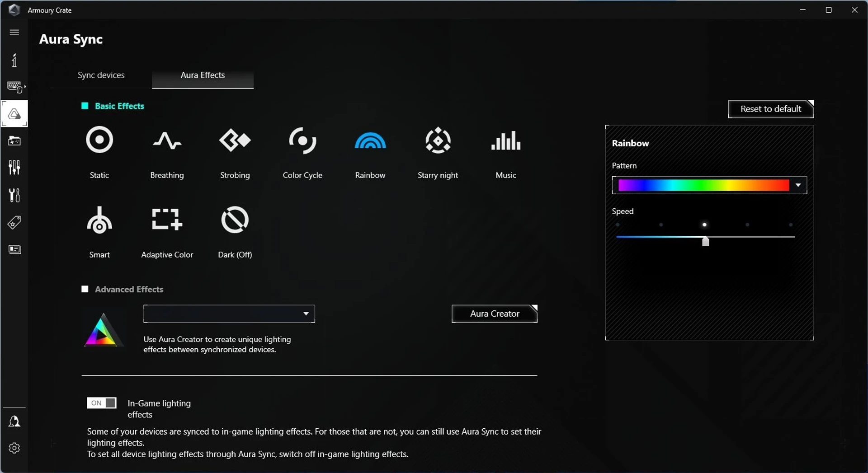Click the "Pattern" label
868x473 pixels.
tap(624, 166)
